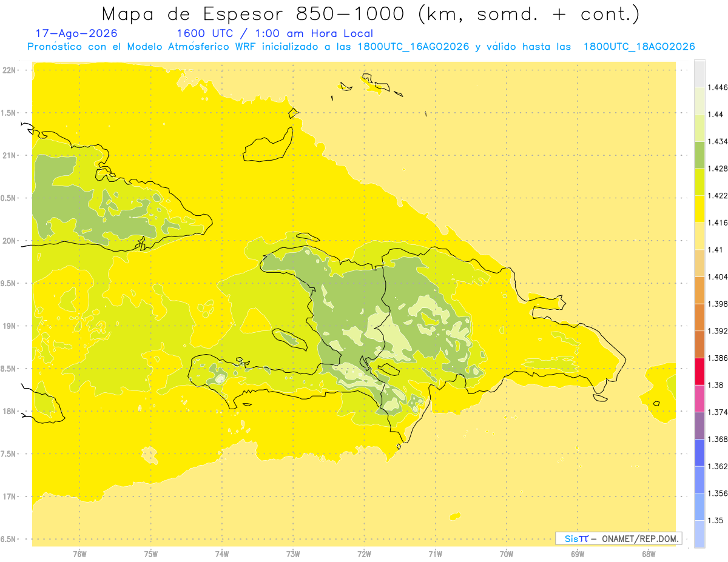Click the 21N latitude label
This screenshot has width=728, height=562.
pyautogui.click(x=9, y=156)
